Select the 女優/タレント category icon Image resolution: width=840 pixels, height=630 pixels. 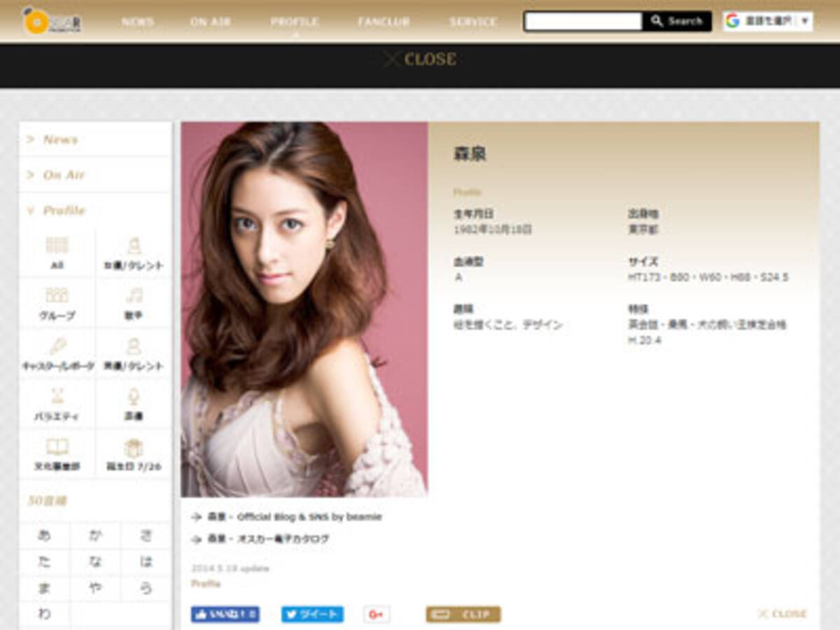134,253
